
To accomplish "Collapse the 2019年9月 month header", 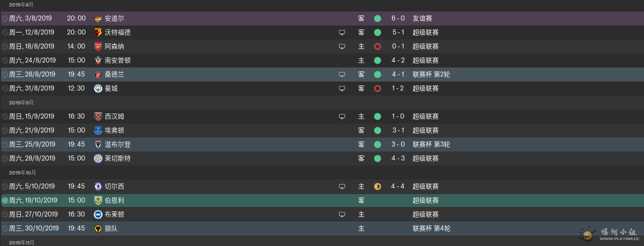I will [22, 102].
